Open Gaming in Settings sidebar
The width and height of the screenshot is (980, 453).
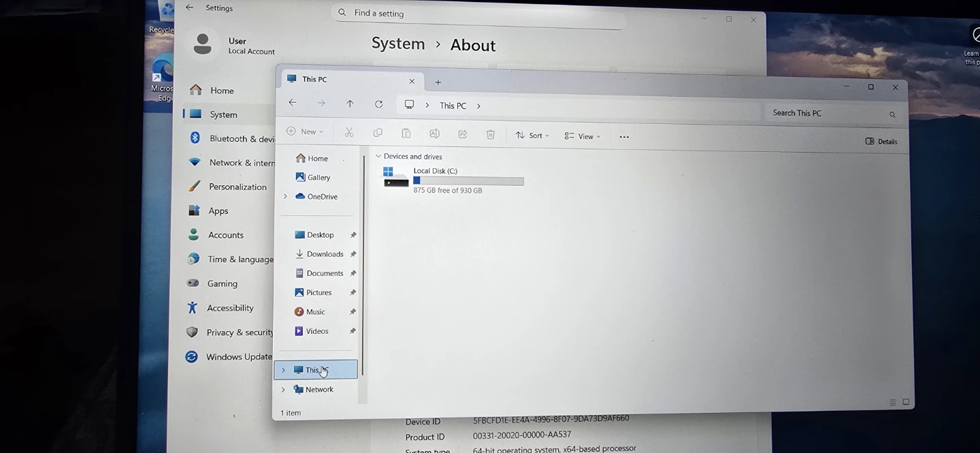click(x=212, y=283)
